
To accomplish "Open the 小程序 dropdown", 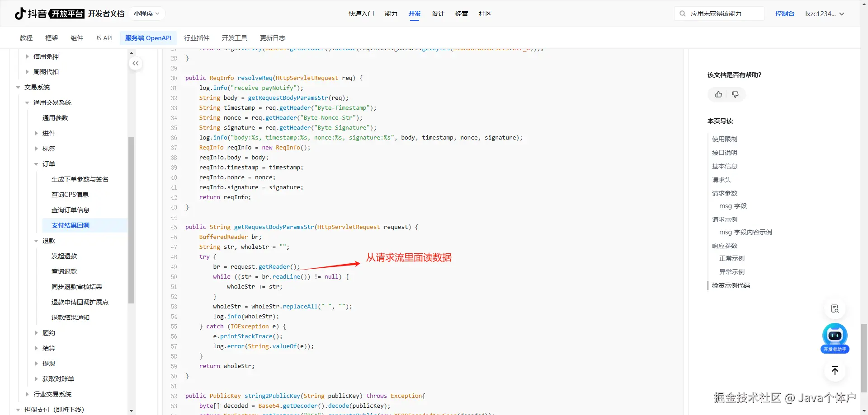I will coord(146,14).
